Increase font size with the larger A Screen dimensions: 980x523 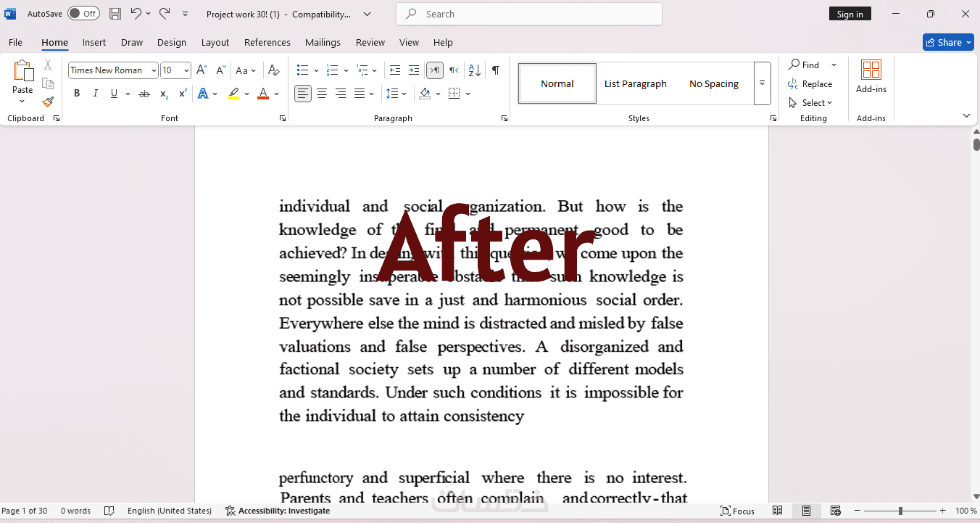click(202, 70)
